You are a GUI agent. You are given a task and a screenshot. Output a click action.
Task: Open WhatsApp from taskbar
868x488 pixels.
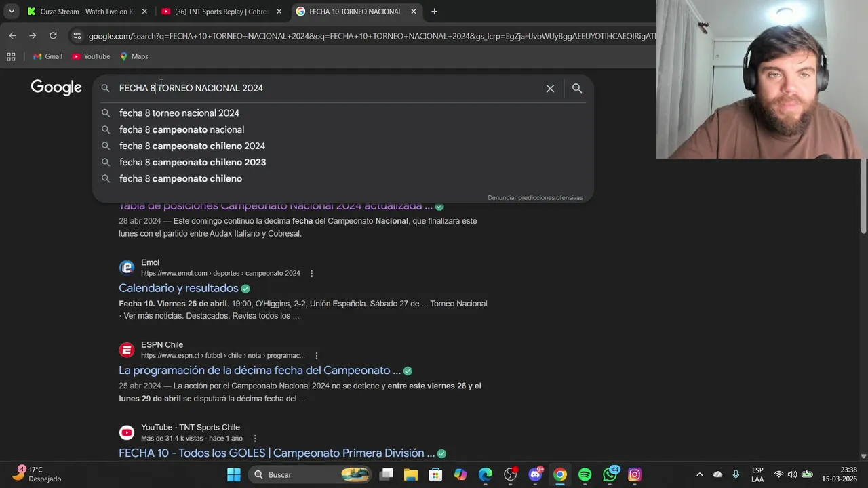[x=610, y=474]
